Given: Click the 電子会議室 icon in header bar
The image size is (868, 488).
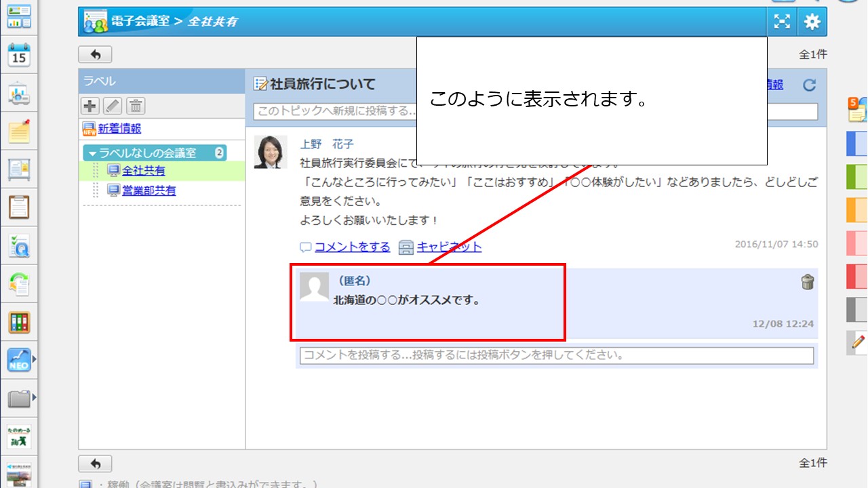Looking at the screenshot, I should pos(96,22).
